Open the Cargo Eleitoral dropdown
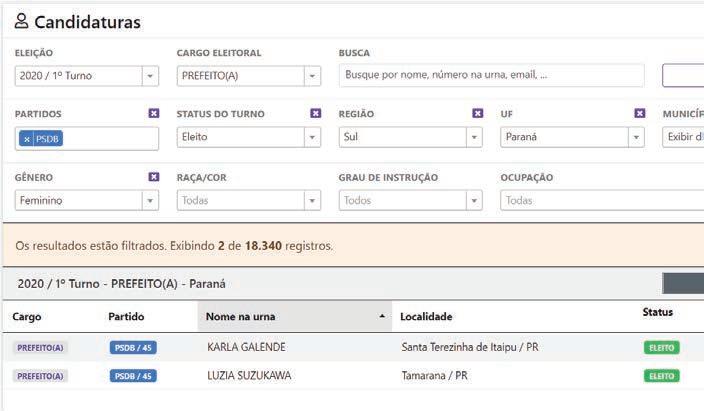The height and width of the screenshot is (411, 704). click(312, 76)
